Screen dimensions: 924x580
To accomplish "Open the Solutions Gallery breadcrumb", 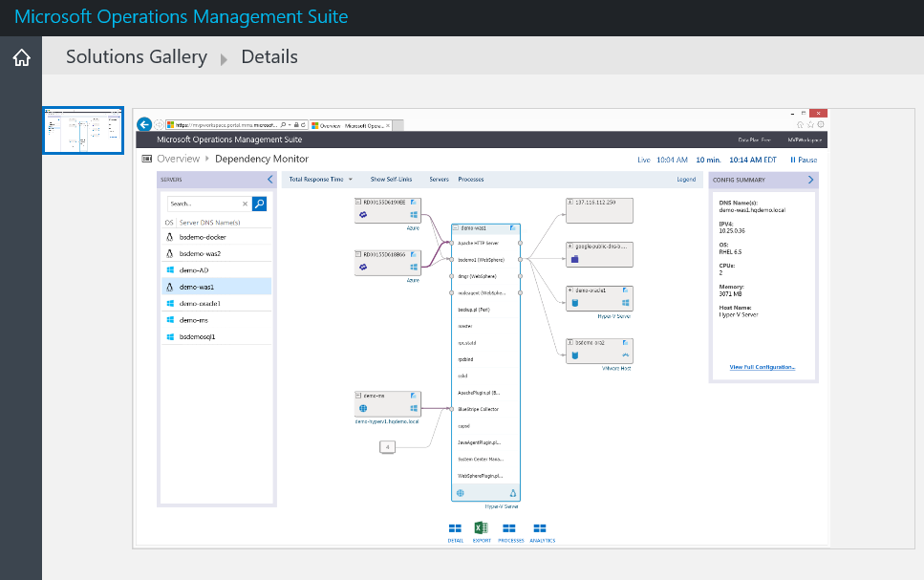I will point(136,56).
